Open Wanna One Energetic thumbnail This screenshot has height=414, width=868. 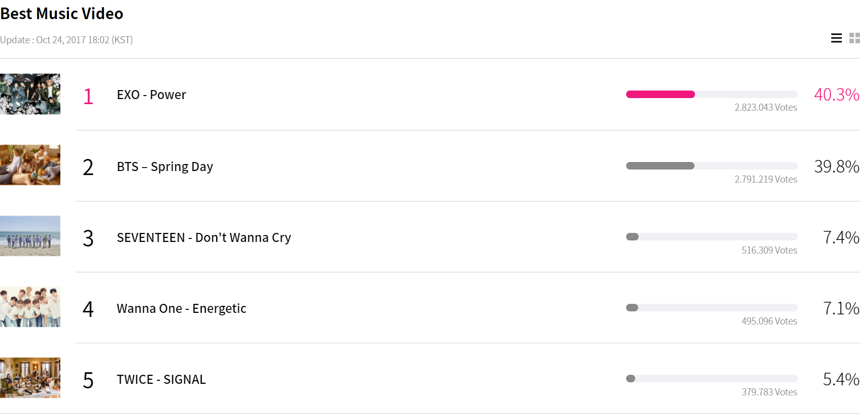coord(30,307)
